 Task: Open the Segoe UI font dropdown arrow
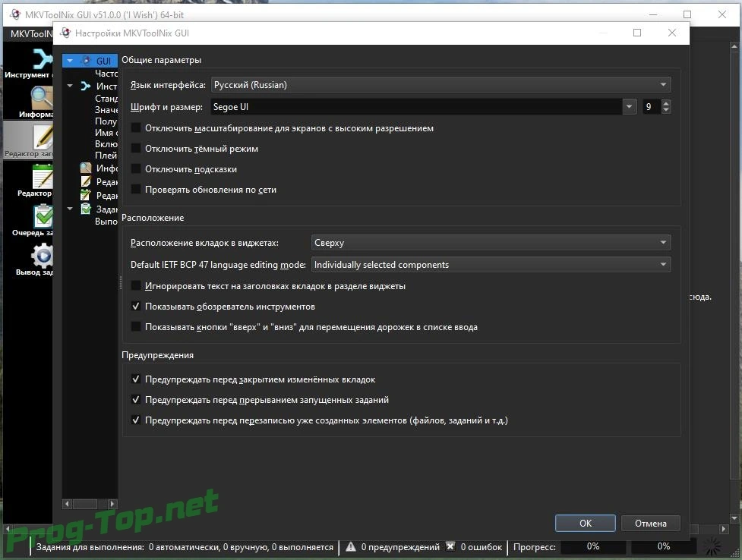click(629, 106)
